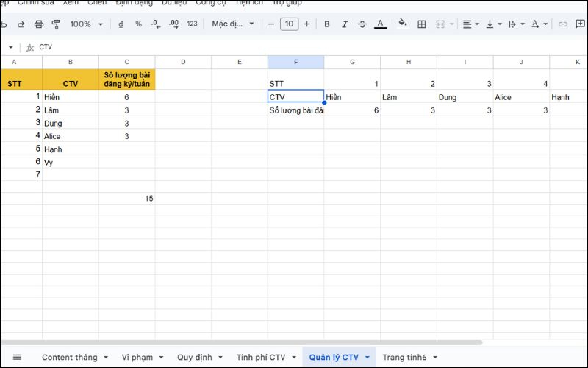588x368 pixels.
Task: Select the cell containing Hiền in column B
Action: [71, 97]
